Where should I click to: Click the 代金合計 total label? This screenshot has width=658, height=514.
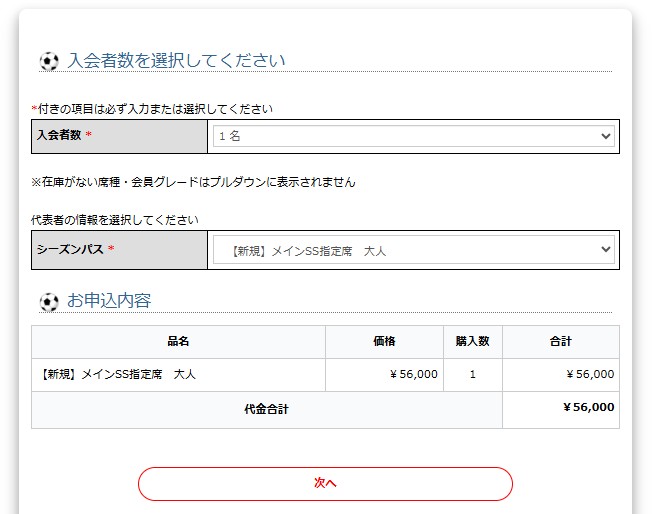[266, 409]
